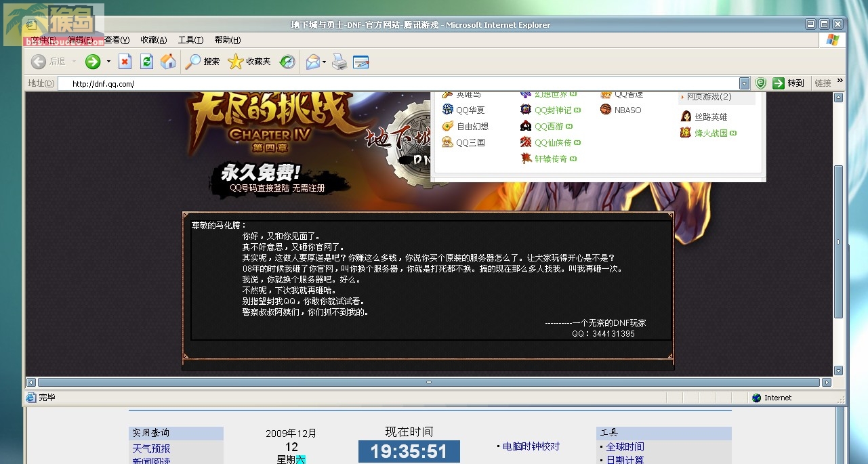The width and height of the screenshot is (868, 464).
Task: Click the QQ华夏 game icon
Action: coord(447,110)
